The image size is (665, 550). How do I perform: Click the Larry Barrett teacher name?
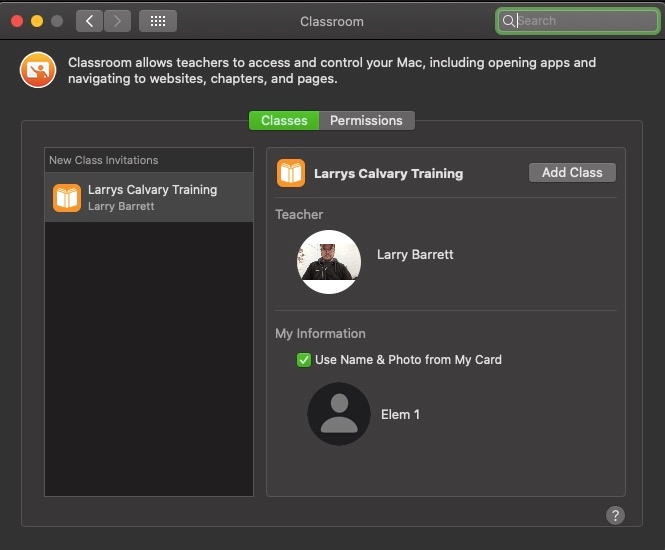coord(415,254)
